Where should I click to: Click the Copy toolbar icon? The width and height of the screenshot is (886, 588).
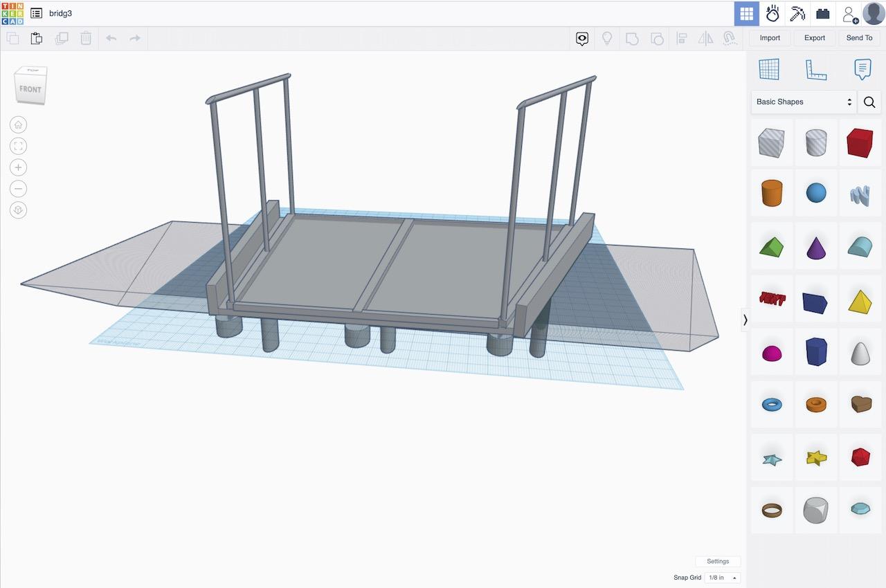click(12, 39)
